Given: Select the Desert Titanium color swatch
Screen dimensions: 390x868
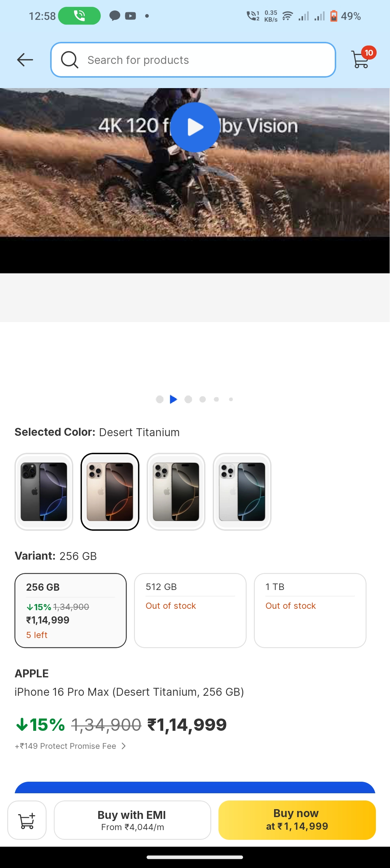Looking at the screenshot, I should click(x=110, y=491).
